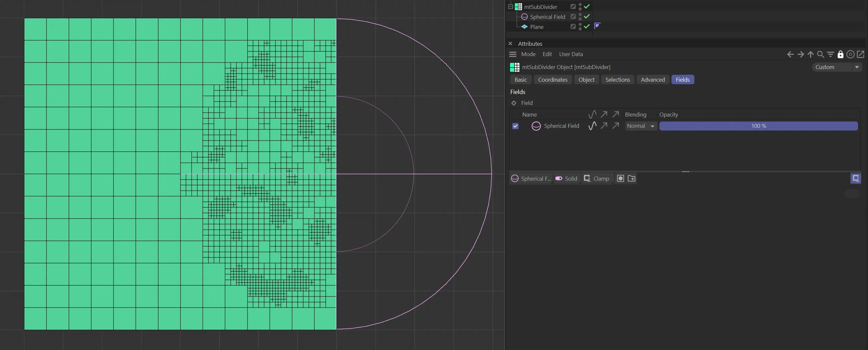
Task: Click the Opacity 100% slider bar
Action: [758, 126]
